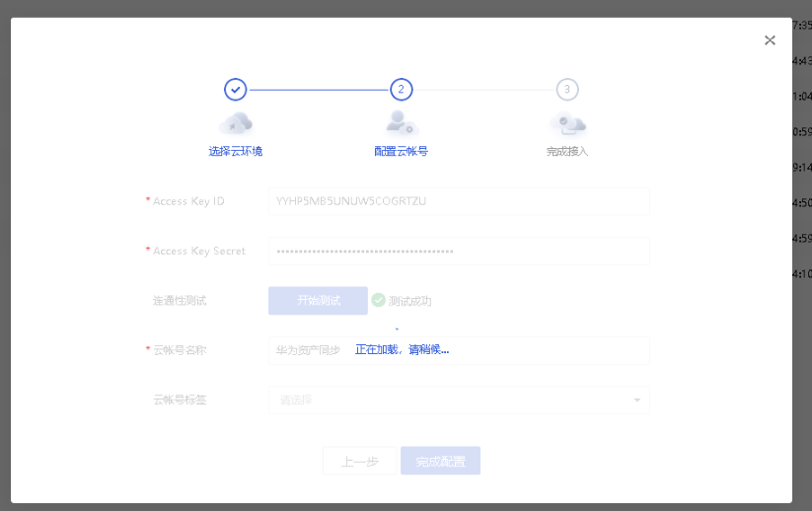This screenshot has height=511, width=812.
Task: Finish setup with the 完成配置 button
Action: click(440, 461)
